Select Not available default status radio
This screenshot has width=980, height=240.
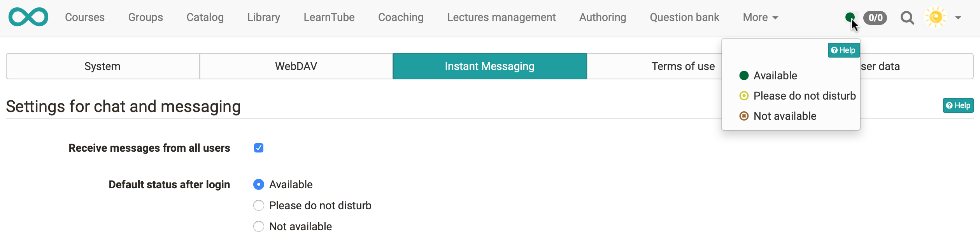259,226
